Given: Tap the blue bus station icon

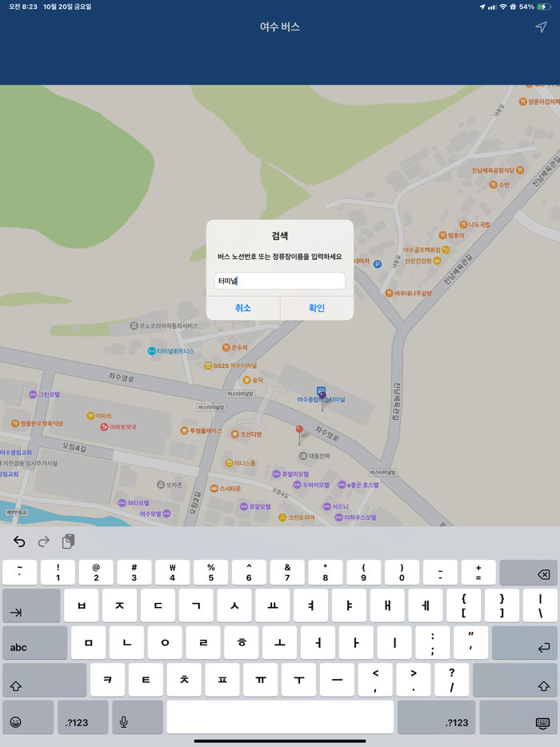Looking at the screenshot, I should [321, 389].
